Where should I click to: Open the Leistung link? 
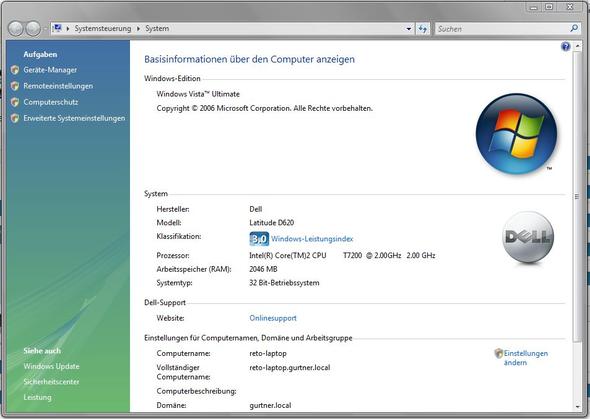point(37,397)
